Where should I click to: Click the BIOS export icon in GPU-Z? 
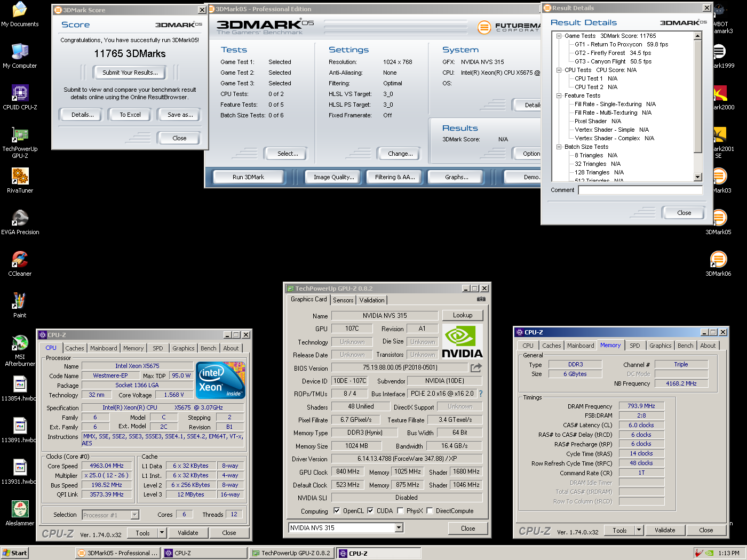click(x=476, y=367)
